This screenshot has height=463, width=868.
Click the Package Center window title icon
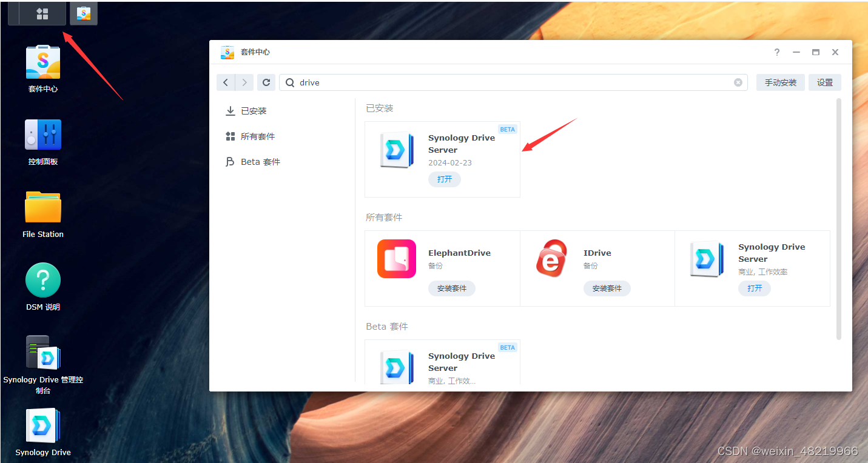[227, 52]
